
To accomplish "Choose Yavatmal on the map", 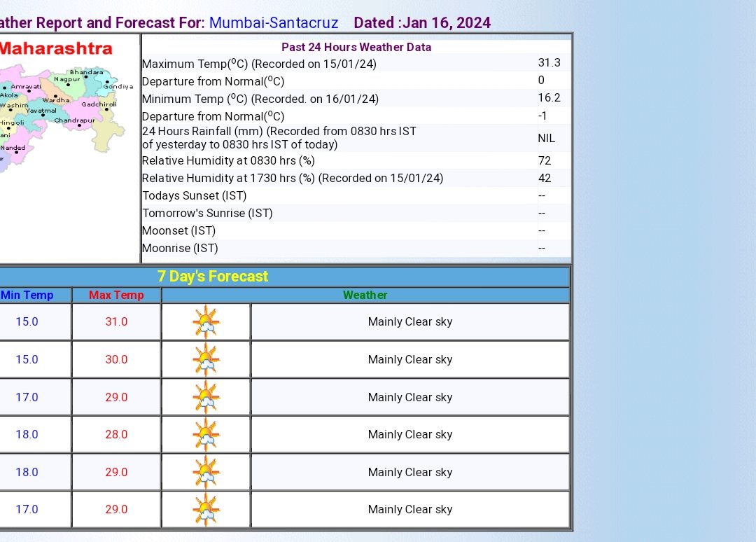I will 41,111.
